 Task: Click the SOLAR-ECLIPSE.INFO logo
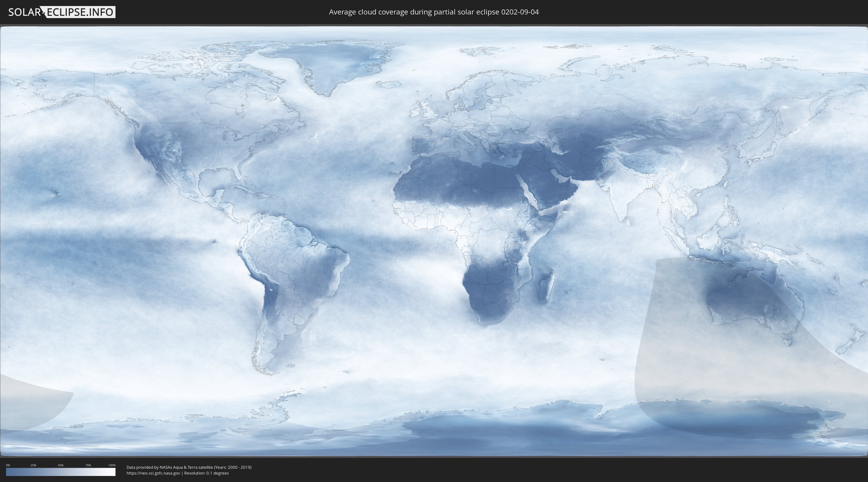pyautogui.click(x=62, y=12)
